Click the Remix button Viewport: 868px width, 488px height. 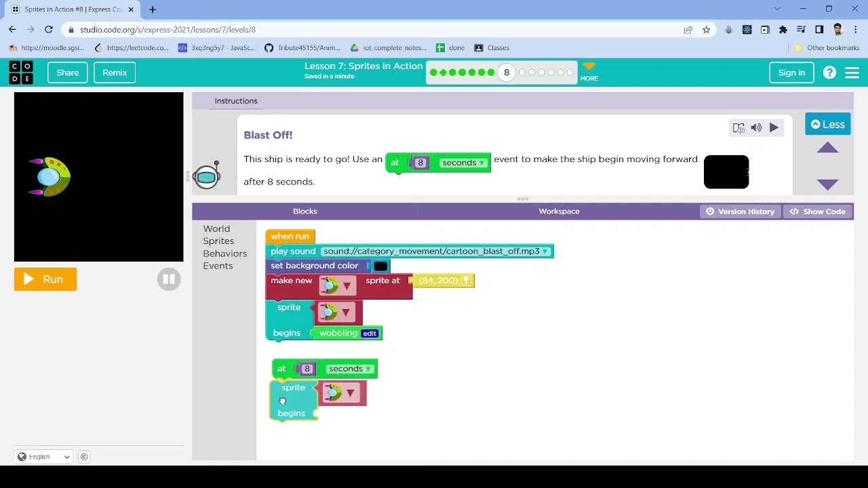pos(115,73)
